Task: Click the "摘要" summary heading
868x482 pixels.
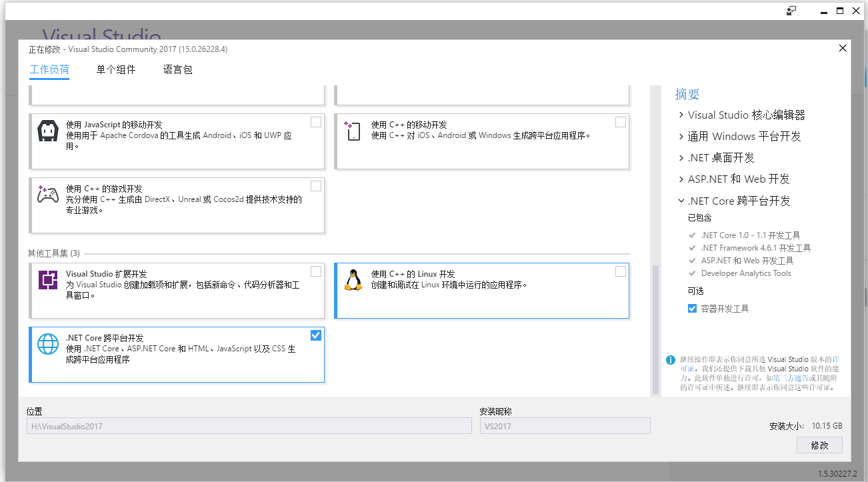Action: coord(687,94)
